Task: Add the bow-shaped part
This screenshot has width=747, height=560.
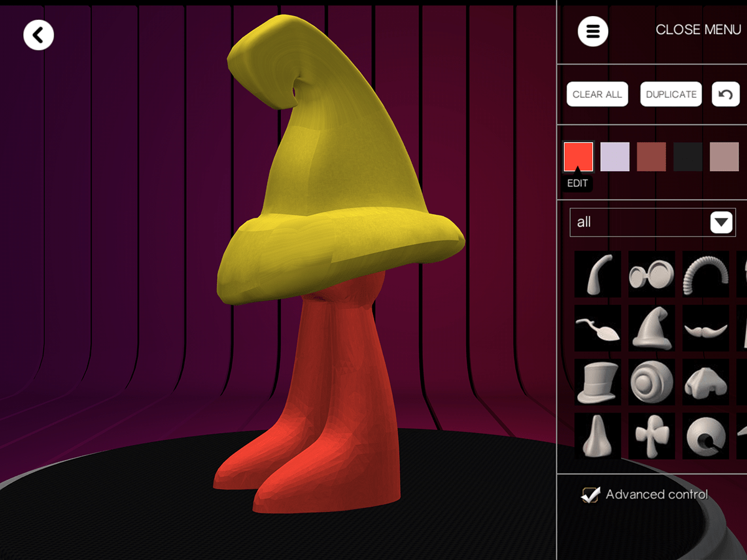Action: click(652, 436)
